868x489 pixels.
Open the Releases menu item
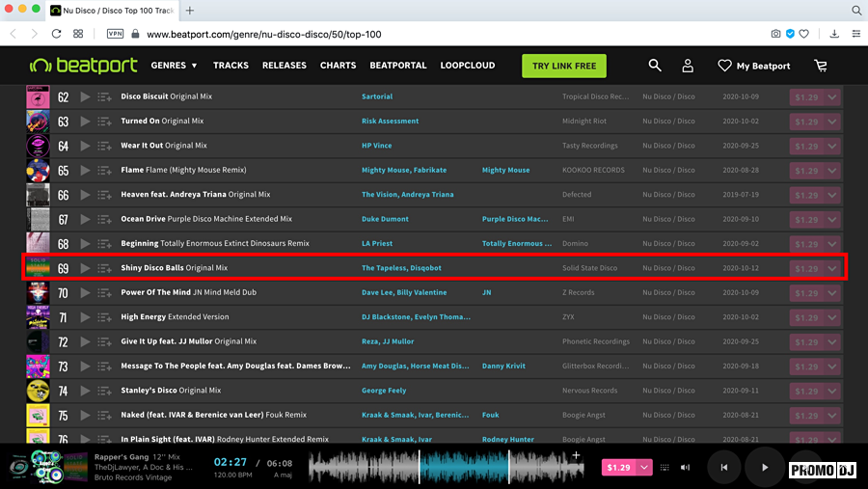[284, 66]
